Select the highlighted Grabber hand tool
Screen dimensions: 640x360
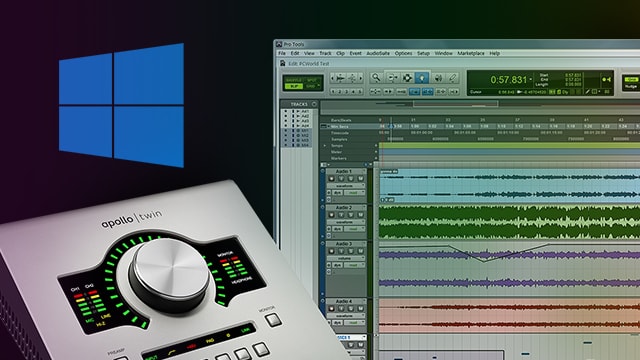(422, 78)
